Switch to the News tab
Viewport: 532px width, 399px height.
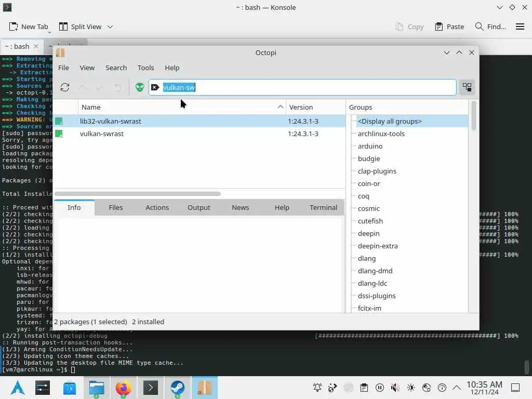240,207
